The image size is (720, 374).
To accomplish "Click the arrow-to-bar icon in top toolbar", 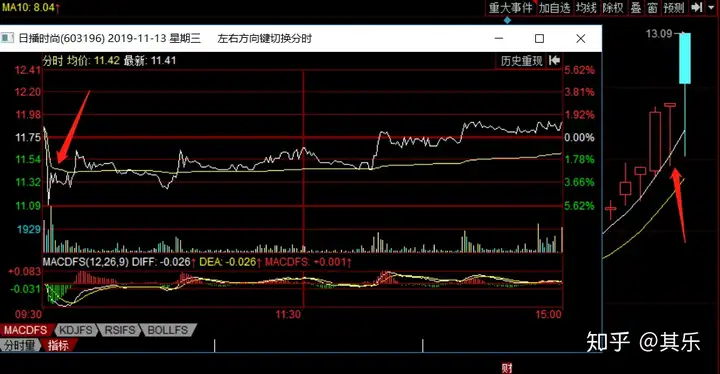I will [696, 8].
